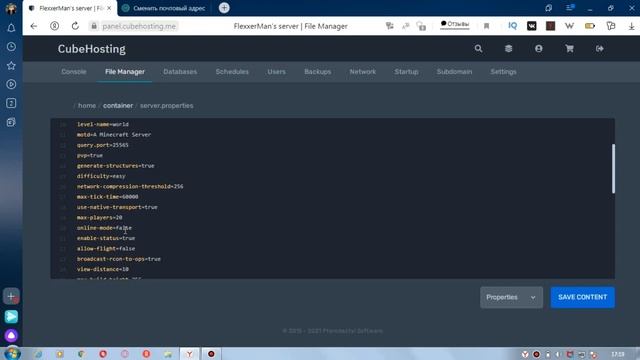This screenshot has width=640, height=360.
Task: Open history clock icon in sidebar
Action: point(11,47)
